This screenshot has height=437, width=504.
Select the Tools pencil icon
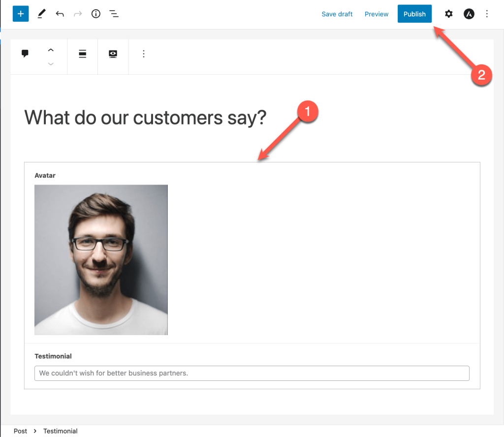pyautogui.click(x=41, y=14)
